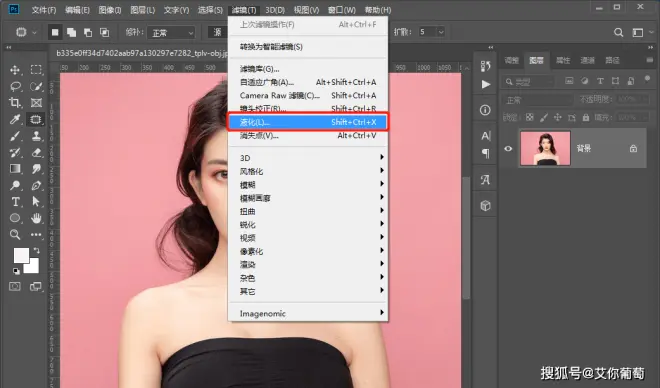Select the Eyedropper tool
The width and height of the screenshot is (660, 388).
(x=15, y=120)
